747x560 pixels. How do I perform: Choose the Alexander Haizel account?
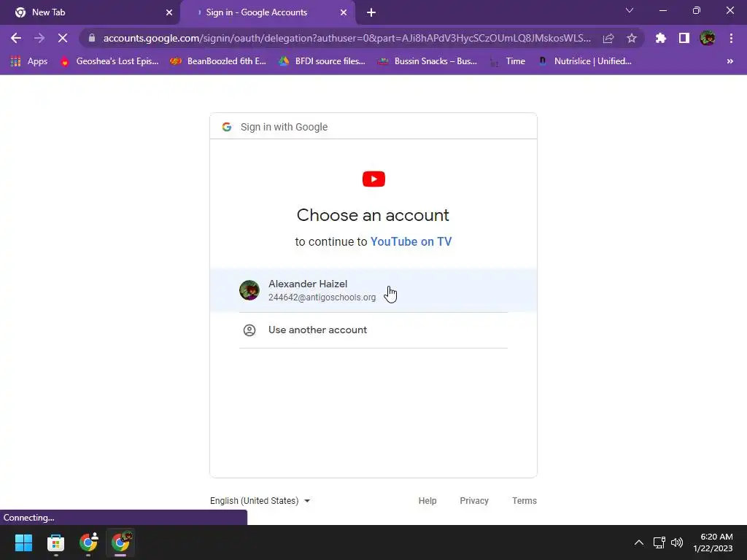pos(373,290)
